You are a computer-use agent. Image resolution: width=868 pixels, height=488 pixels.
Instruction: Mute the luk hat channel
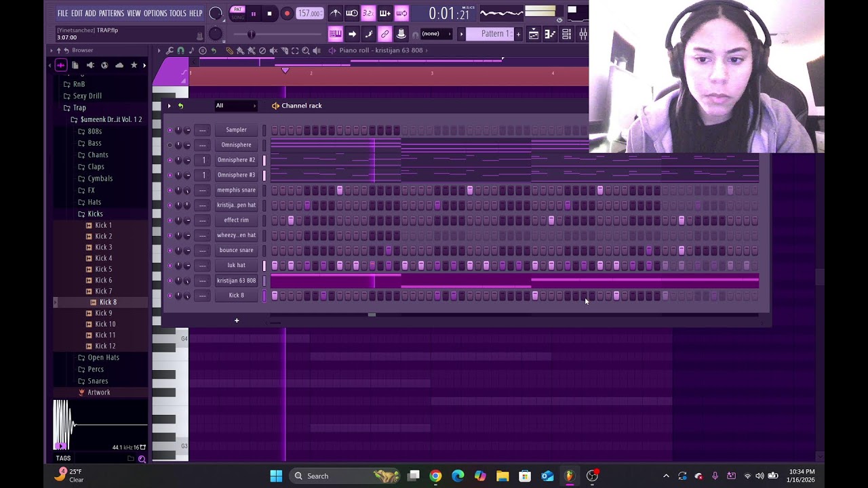pos(170,266)
